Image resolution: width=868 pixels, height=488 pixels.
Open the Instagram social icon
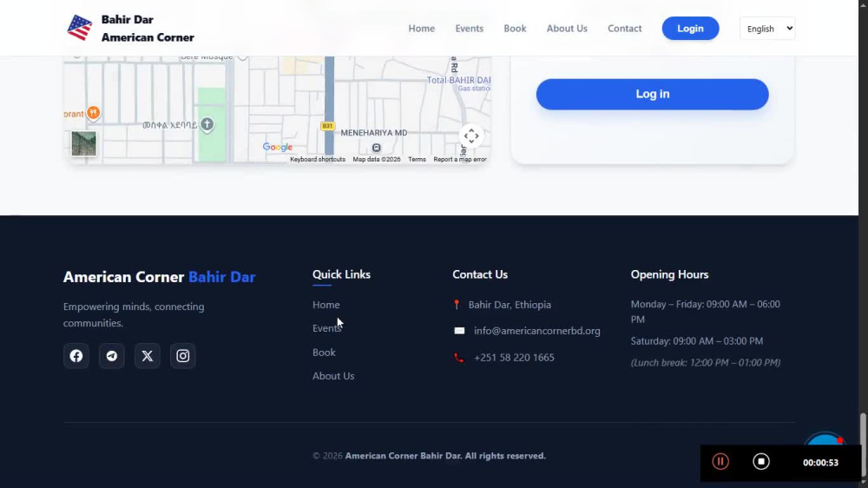tap(182, 356)
